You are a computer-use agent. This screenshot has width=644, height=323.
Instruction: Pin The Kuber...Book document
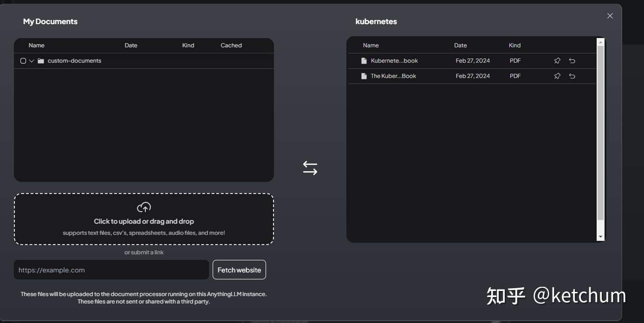pos(557,76)
